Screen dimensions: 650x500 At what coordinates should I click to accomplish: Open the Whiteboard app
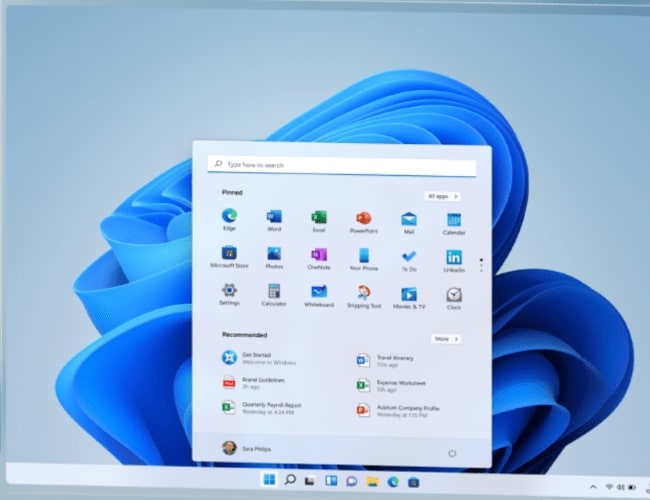pos(319,296)
